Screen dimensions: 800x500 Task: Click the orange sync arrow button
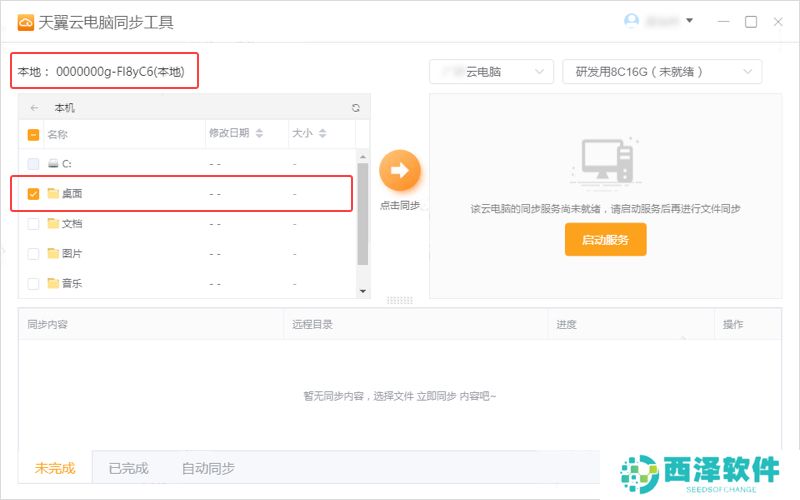click(x=400, y=170)
